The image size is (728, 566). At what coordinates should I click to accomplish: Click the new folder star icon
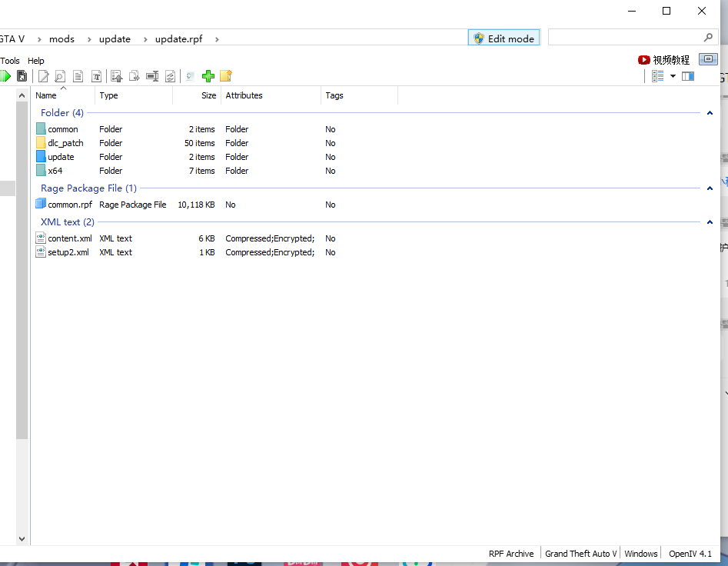click(226, 76)
